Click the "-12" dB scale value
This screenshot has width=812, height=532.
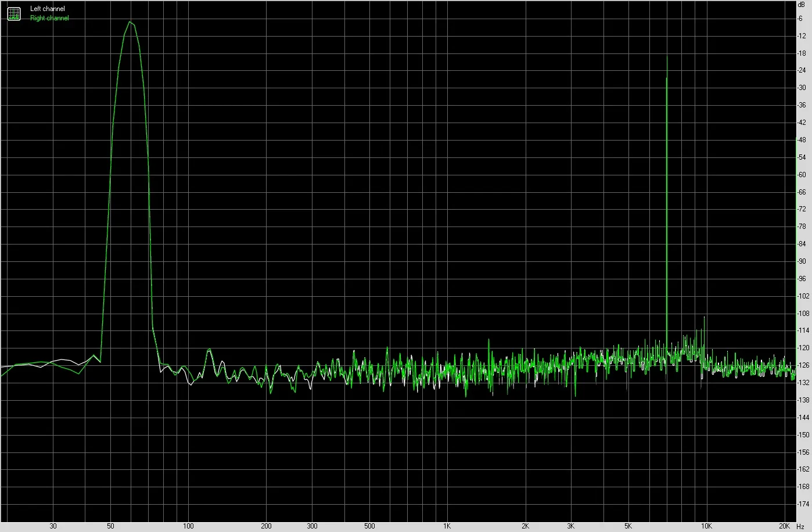(802, 36)
